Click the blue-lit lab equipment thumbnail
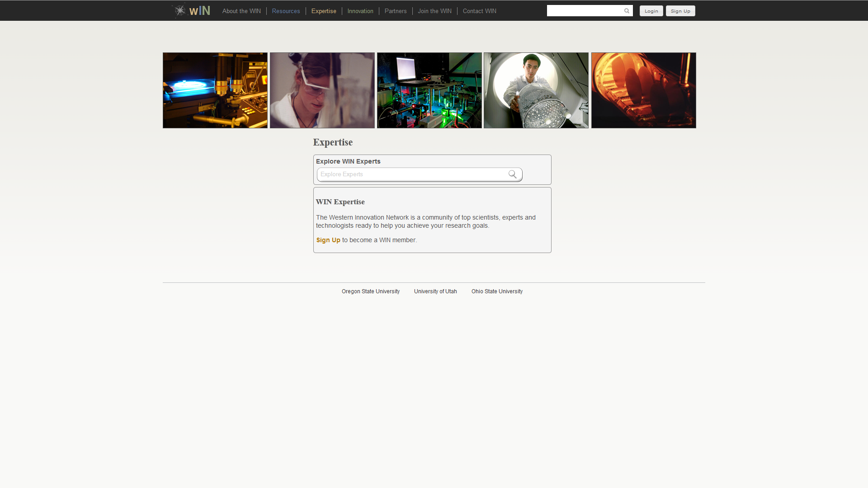Image resolution: width=868 pixels, height=488 pixels. (x=215, y=90)
